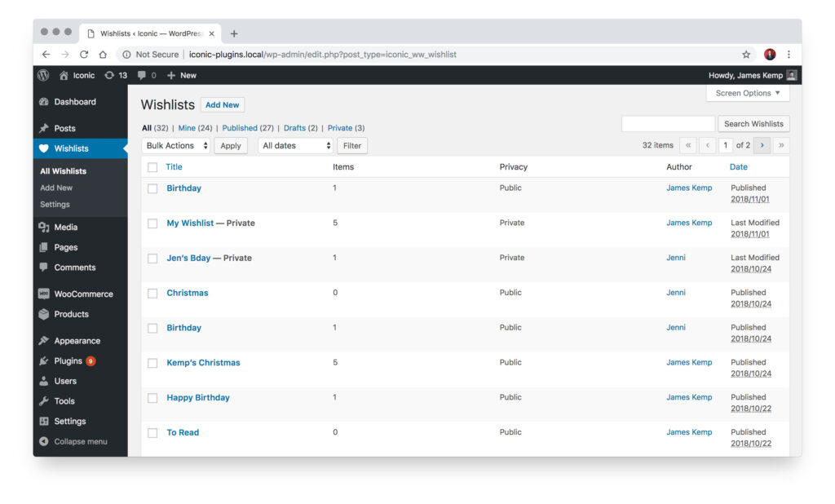Open updates via the arrows icon showing 13
Image resolution: width=835 pixels, height=504 pixels.
pos(108,75)
